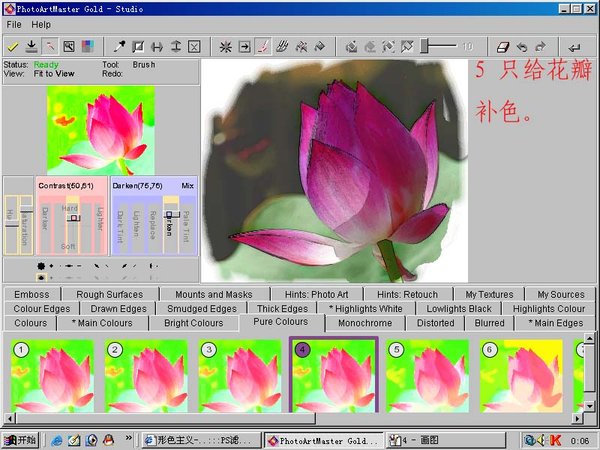The width and height of the screenshot is (600, 450).
Task: Select effect thumbnail number 6
Action: click(520, 375)
